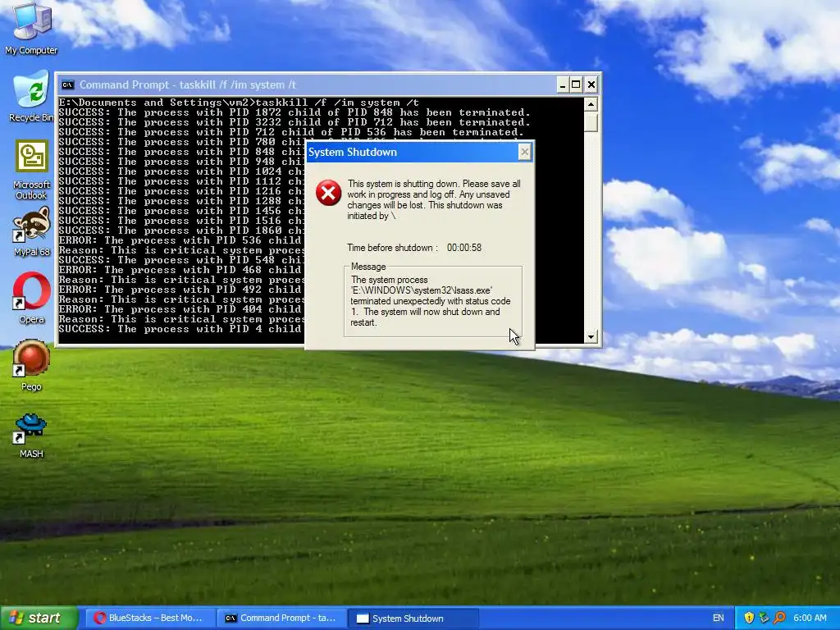The height and width of the screenshot is (630, 840).
Task: Select the MASH desktop shortcut
Action: click(x=32, y=435)
